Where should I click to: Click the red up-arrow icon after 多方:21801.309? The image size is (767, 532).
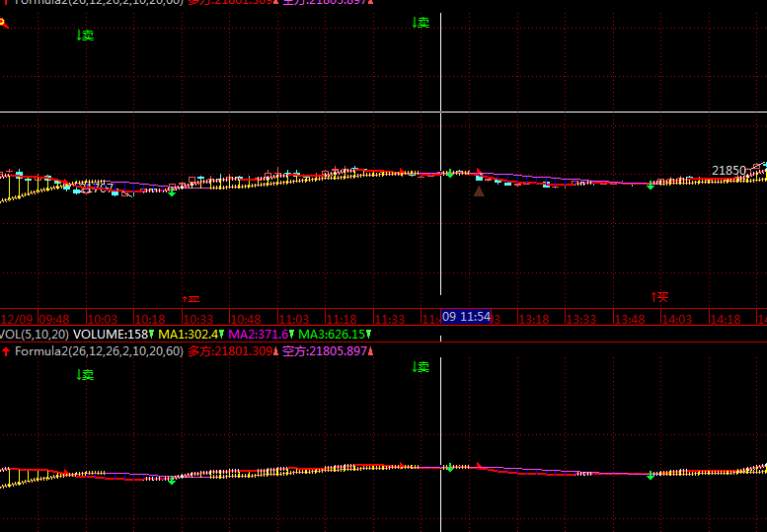click(x=275, y=351)
